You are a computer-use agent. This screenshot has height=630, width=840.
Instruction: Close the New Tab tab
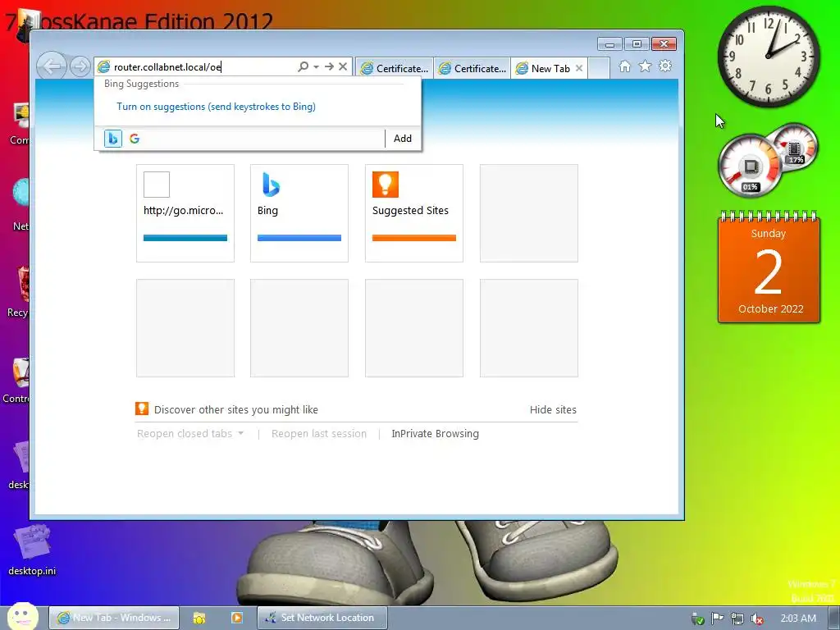(579, 68)
